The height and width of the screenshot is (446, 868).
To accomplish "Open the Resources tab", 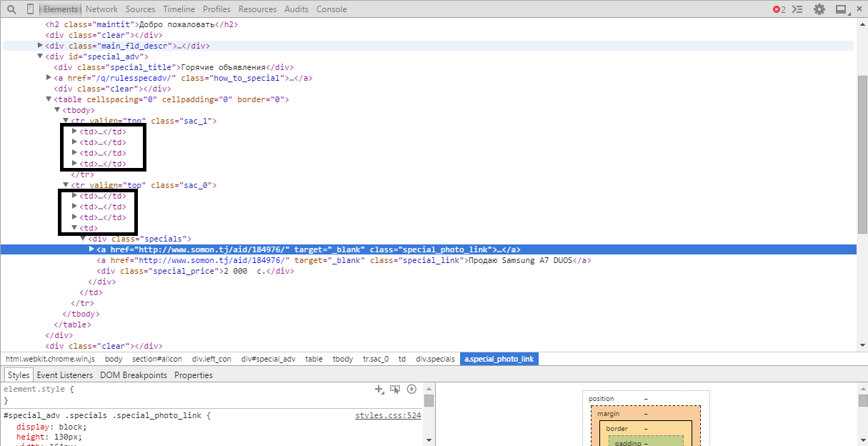I will 257,9.
